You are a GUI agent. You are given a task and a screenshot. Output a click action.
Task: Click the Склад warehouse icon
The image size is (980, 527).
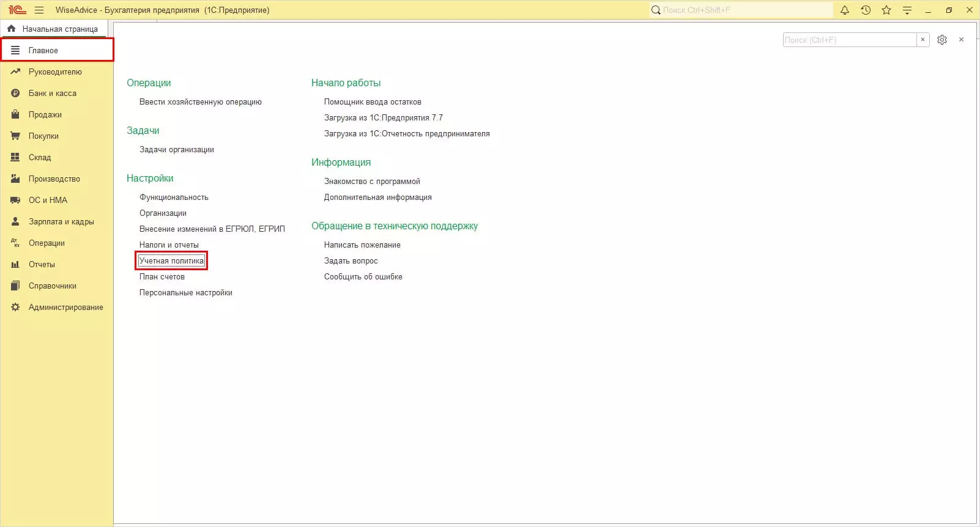[x=15, y=157]
